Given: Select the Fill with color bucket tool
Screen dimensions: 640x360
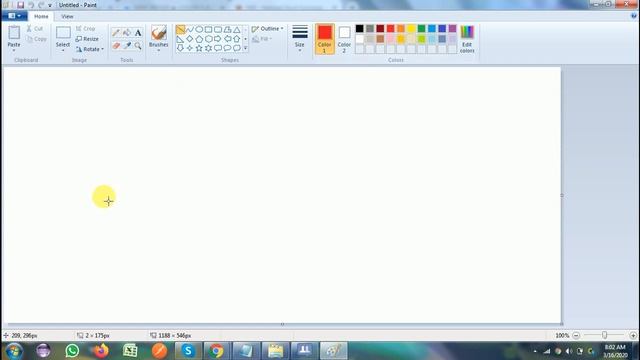Looking at the screenshot, I should pos(127,33).
